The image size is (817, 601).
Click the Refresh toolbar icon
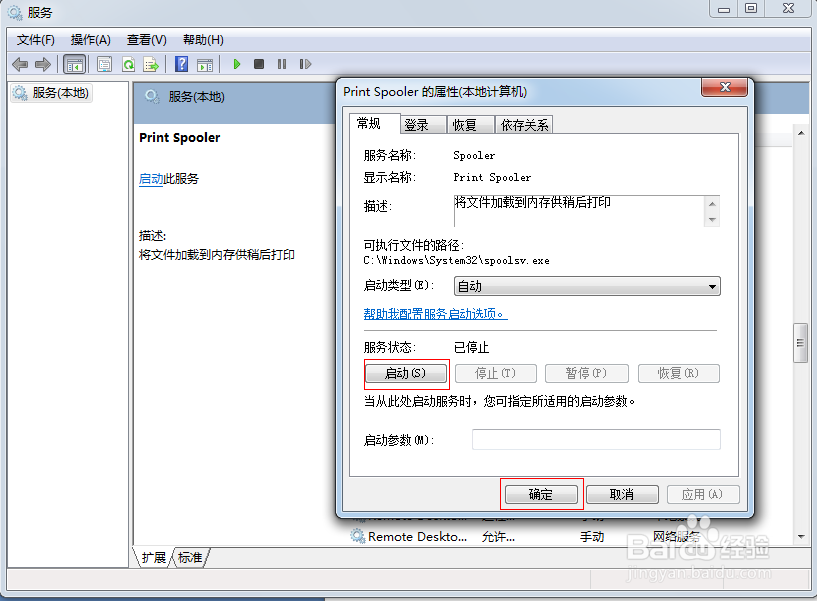click(x=128, y=65)
